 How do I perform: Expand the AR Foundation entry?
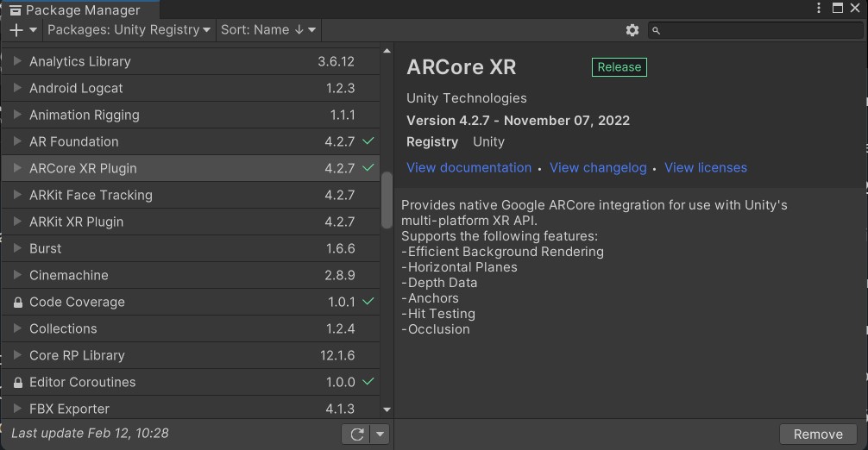coord(17,141)
